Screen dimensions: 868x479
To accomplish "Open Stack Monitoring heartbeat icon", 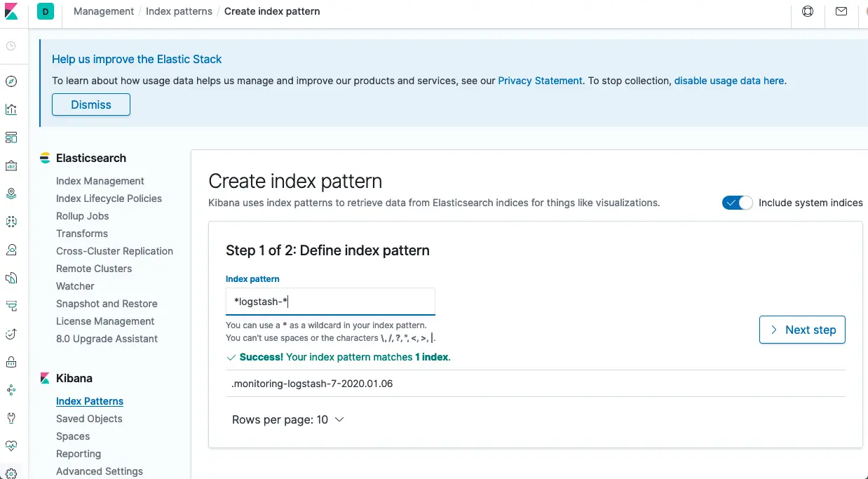I will click(11, 446).
